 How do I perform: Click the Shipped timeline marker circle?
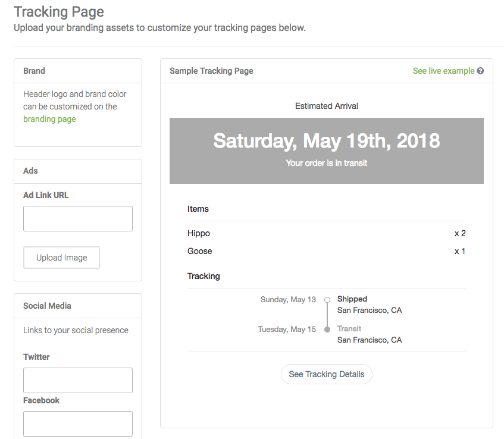pyautogui.click(x=327, y=300)
